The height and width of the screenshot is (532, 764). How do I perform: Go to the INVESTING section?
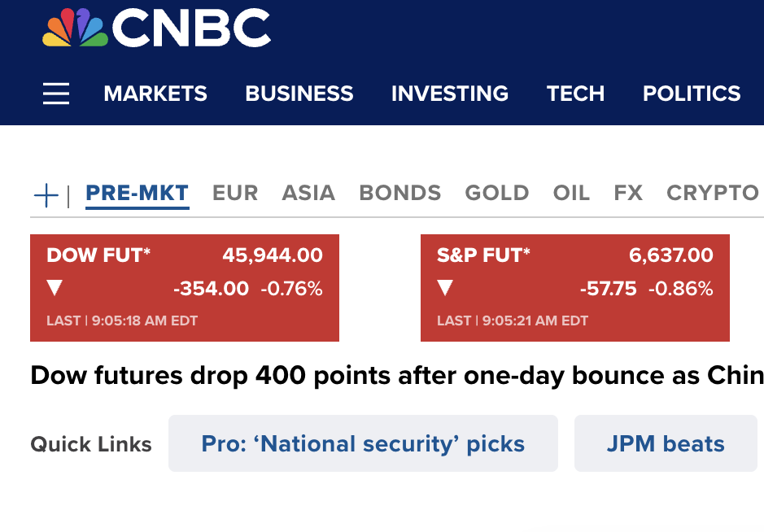coord(450,94)
